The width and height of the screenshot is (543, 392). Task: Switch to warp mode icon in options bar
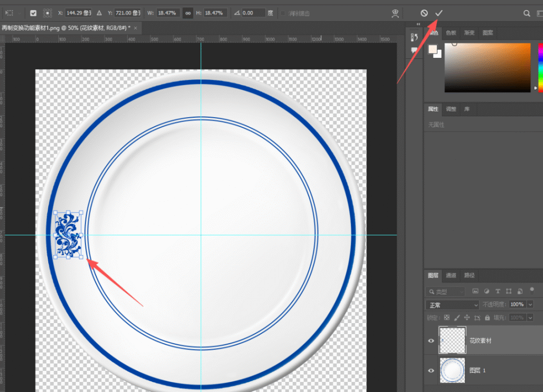395,13
